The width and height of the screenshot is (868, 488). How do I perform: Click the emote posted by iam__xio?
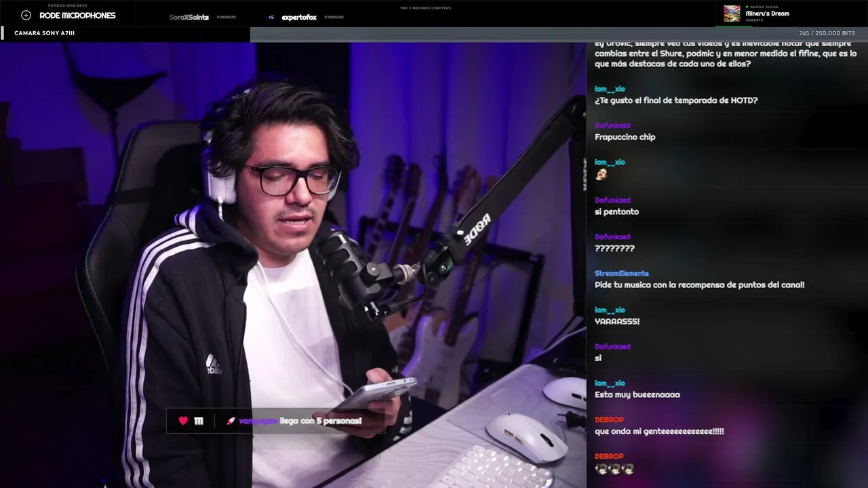(601, 175)
